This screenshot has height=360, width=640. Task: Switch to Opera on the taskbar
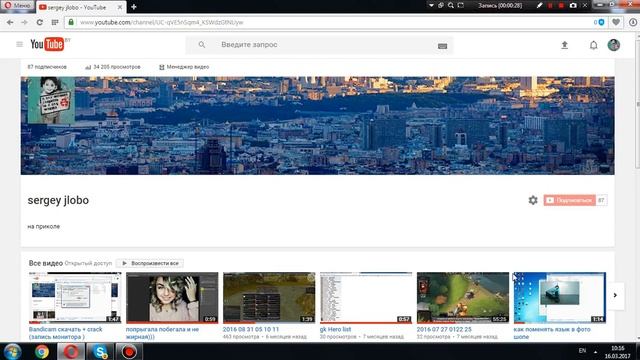(71, 352)
